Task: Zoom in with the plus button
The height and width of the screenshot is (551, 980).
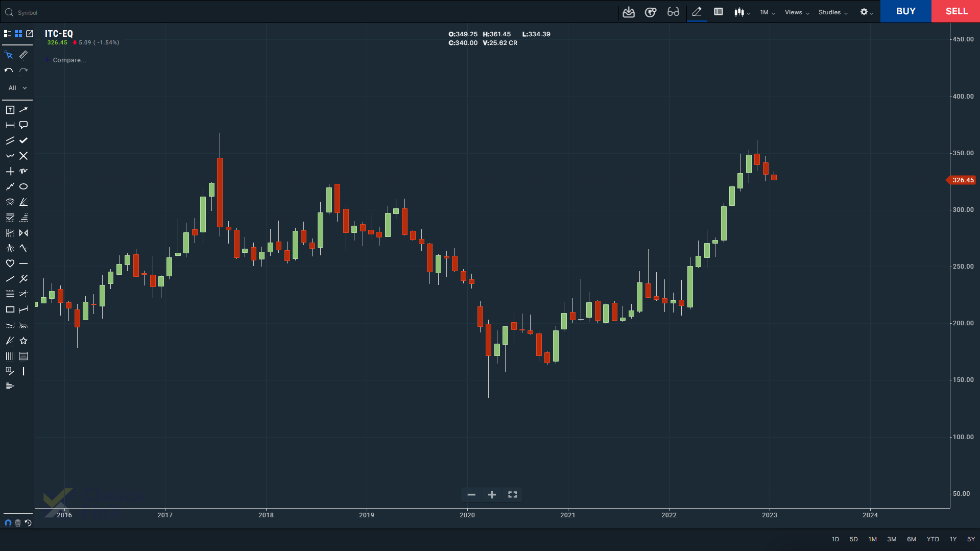Action: point(492,494)
